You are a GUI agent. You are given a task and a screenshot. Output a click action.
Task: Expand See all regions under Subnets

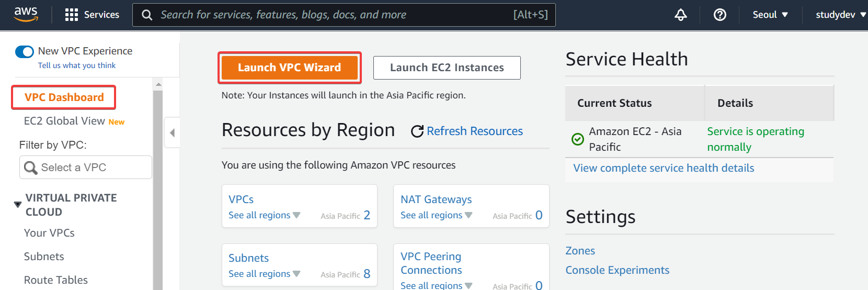[x=265, y=274]
